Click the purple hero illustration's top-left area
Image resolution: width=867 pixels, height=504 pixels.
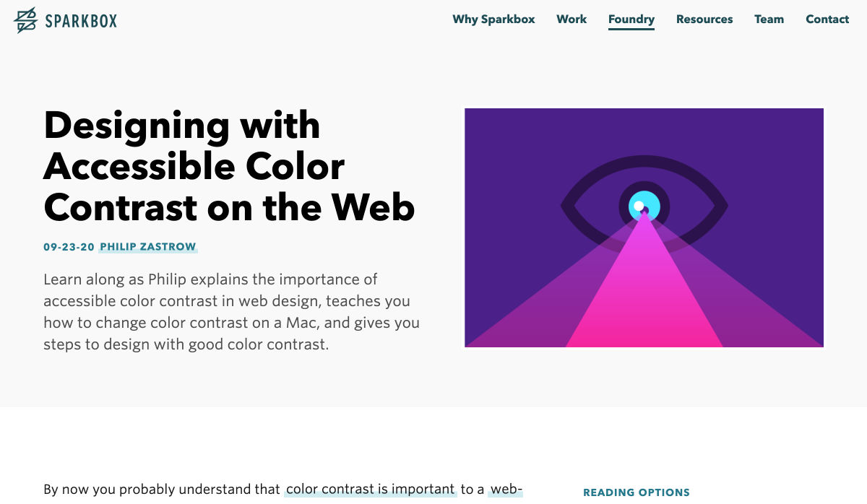pos(506,137)
